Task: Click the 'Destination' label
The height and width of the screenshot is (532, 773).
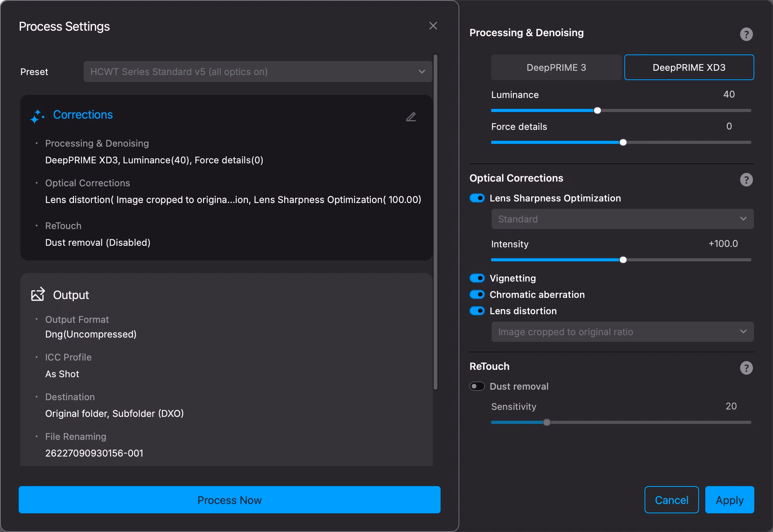Action: click(70, 397)
